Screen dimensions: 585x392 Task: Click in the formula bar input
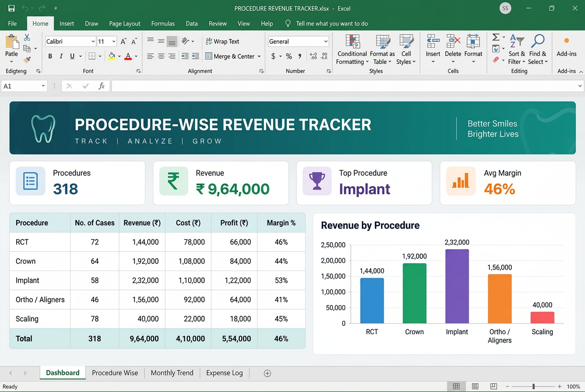coord(345,86)
